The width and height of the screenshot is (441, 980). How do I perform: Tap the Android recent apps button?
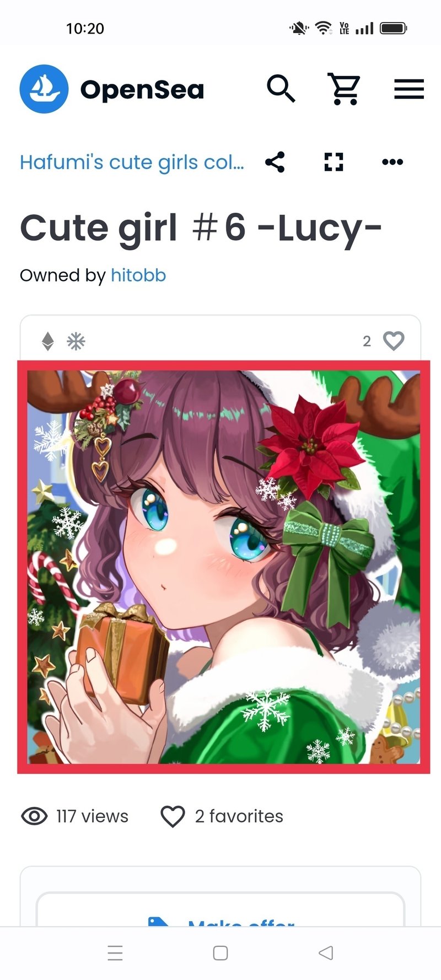click(x=115, y=953)
